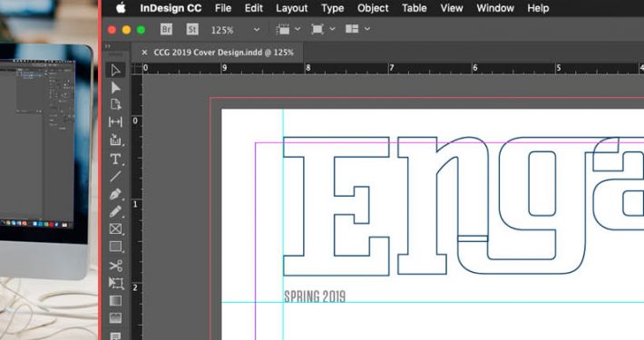
Task: Select the Content Collector tool
Action: (115, 140)
